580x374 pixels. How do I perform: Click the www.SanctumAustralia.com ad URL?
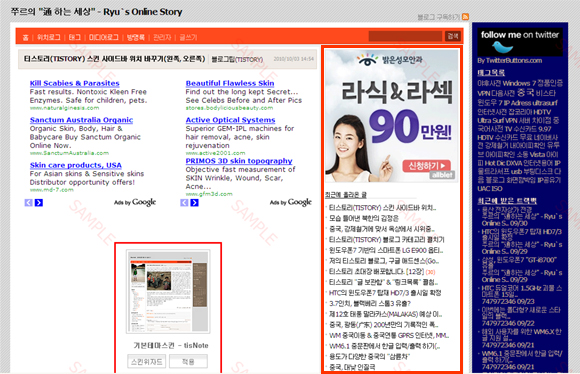69,153
